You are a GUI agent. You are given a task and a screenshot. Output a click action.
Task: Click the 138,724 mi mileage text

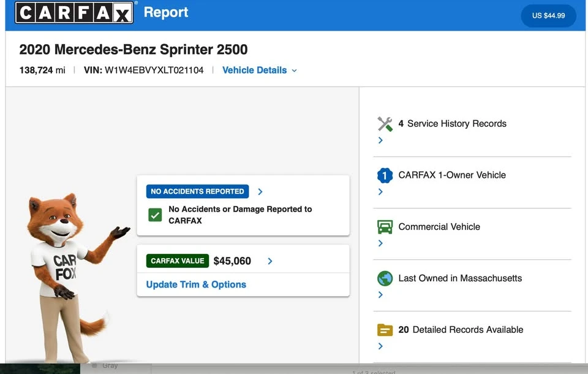pos(42,71)
